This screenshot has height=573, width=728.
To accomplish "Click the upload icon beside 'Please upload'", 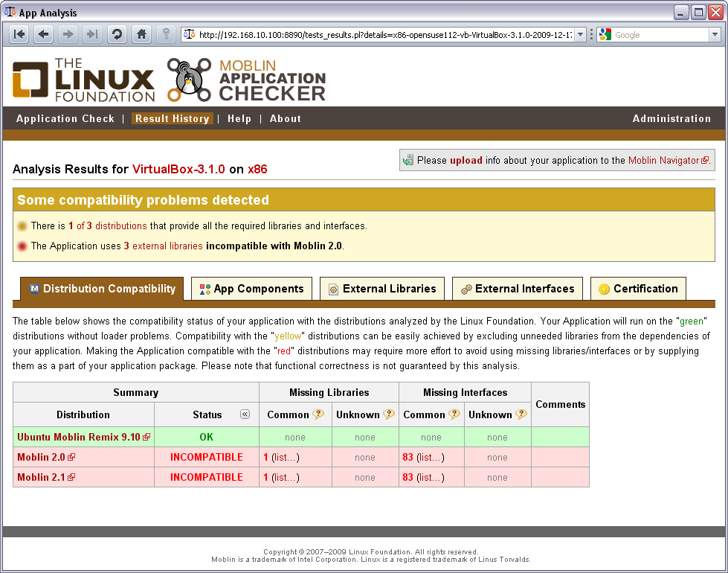I will click(x=408, y=160).
